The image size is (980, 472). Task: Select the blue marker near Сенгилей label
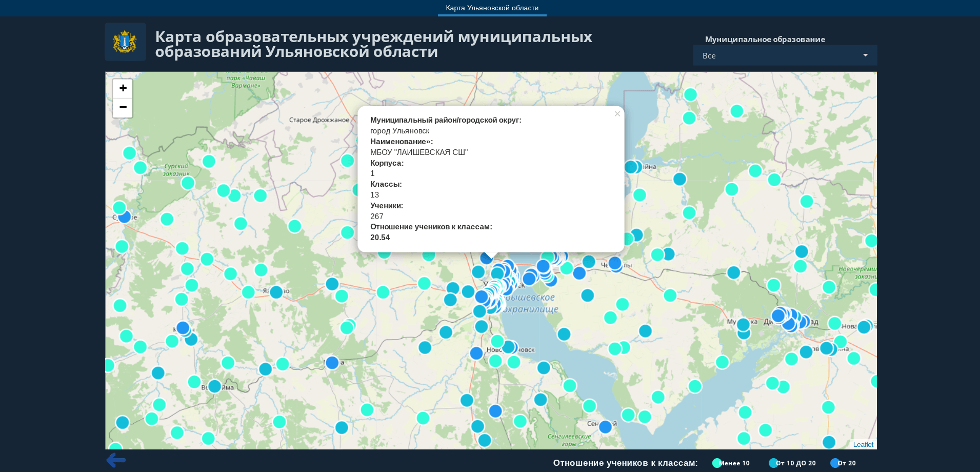click(605, 426)
